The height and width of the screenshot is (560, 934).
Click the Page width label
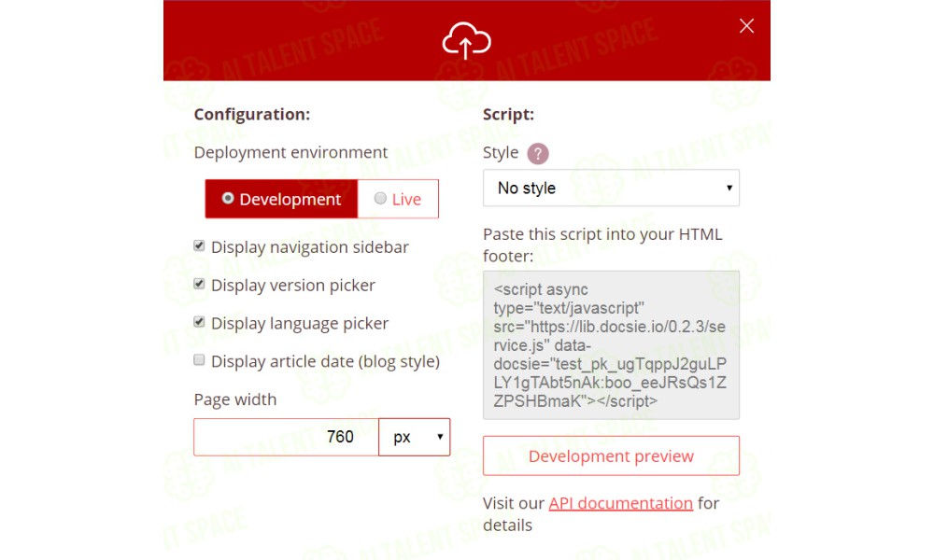click(235, 399)
